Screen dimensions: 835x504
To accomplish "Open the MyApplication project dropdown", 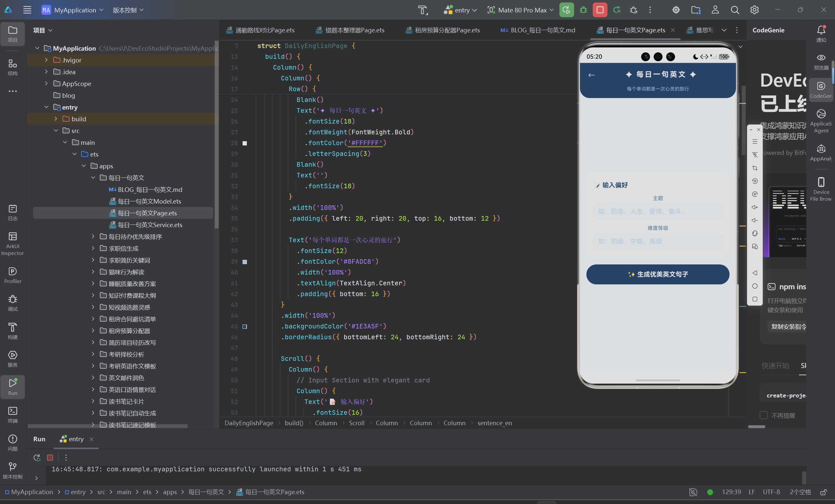I will (73, 10).
